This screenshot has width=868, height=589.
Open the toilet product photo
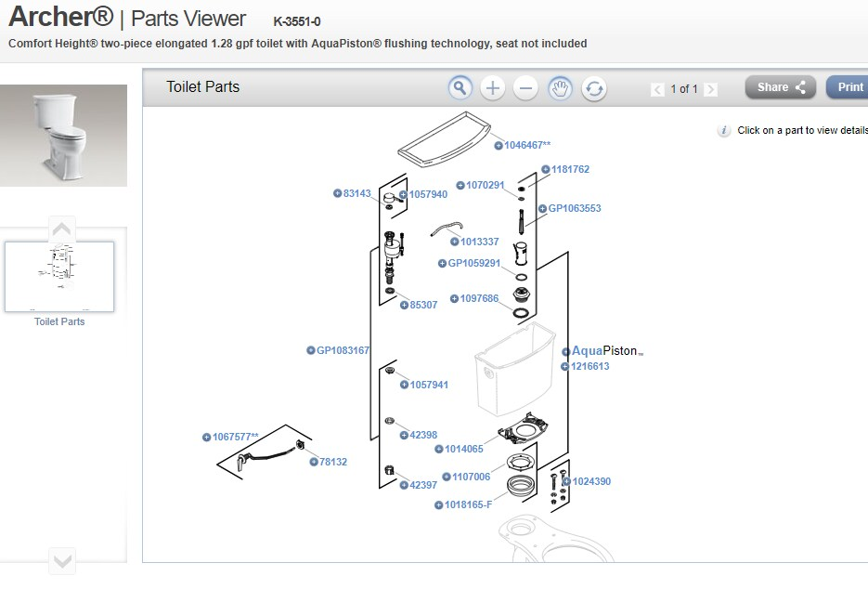tap(63, 136)
